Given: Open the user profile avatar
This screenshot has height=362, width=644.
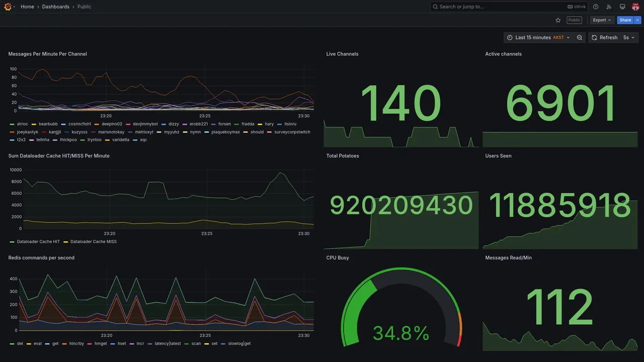Looking at the screenshot, I should [635, 7].
